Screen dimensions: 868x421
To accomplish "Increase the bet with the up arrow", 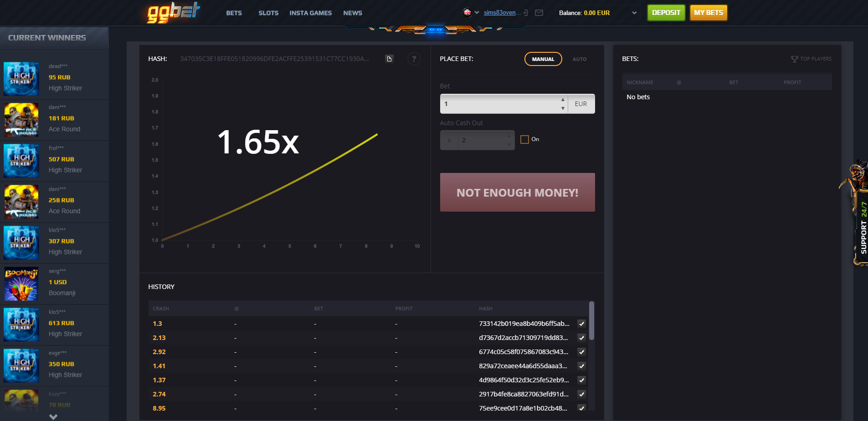I will pyautogui.click(x=563, y=100).
